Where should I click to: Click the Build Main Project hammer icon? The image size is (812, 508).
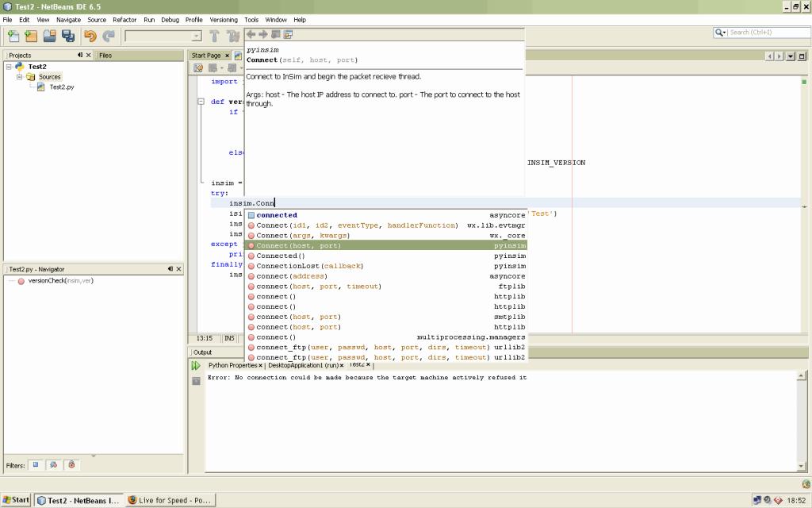[214, 36]
